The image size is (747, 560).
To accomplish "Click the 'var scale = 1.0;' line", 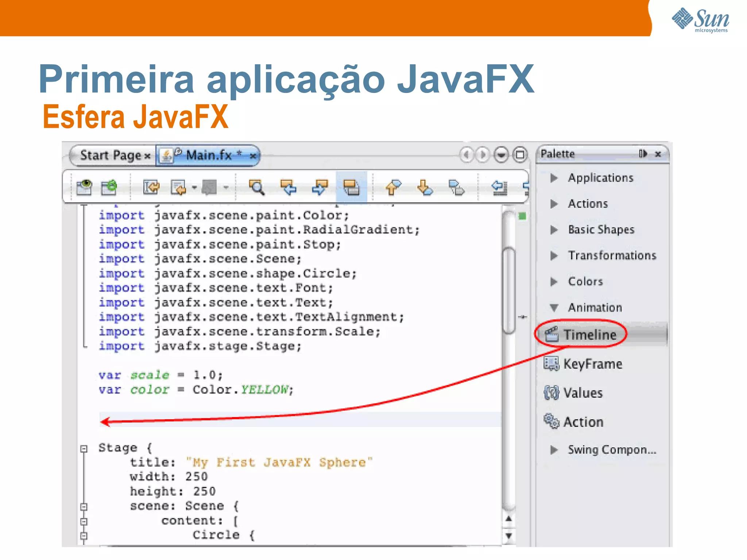I will [x=160, y=375].
